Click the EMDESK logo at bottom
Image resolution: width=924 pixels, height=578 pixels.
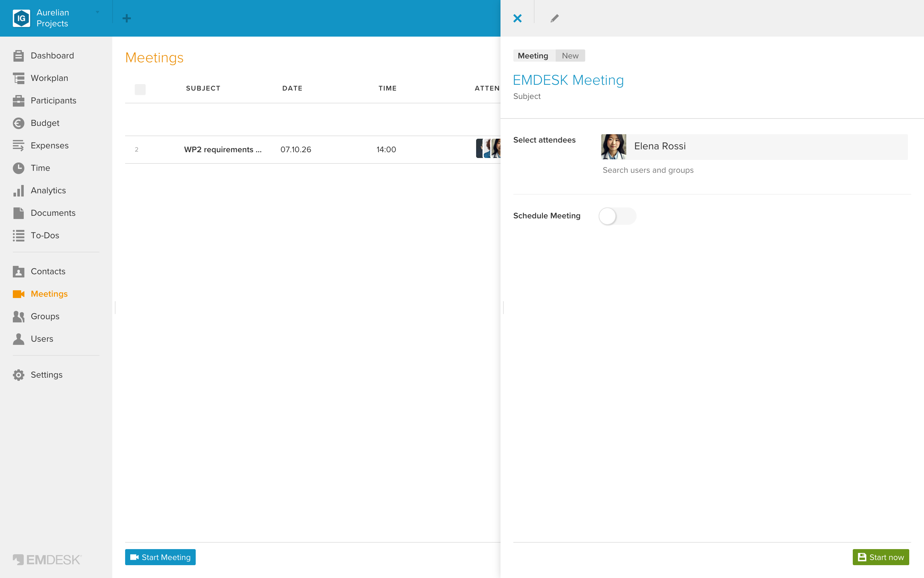(x=47, y=560)
